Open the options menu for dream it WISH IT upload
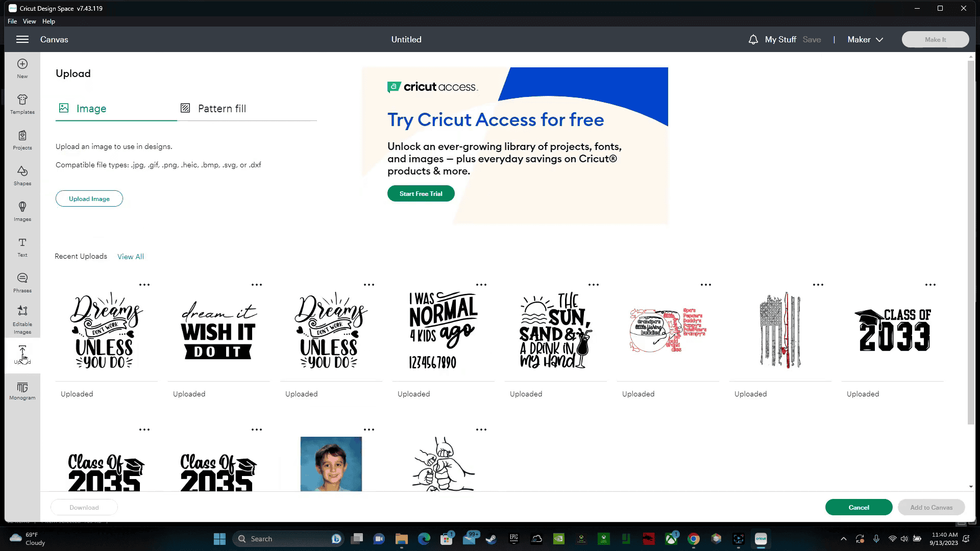This screenshot has width=980, height=551. tap(257, 285)
